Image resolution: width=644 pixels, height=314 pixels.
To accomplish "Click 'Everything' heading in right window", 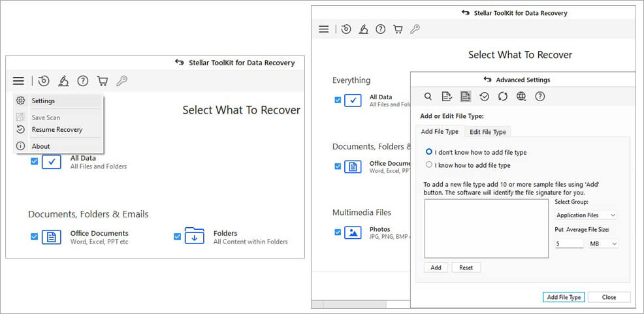I will click(x=351, y=80).
